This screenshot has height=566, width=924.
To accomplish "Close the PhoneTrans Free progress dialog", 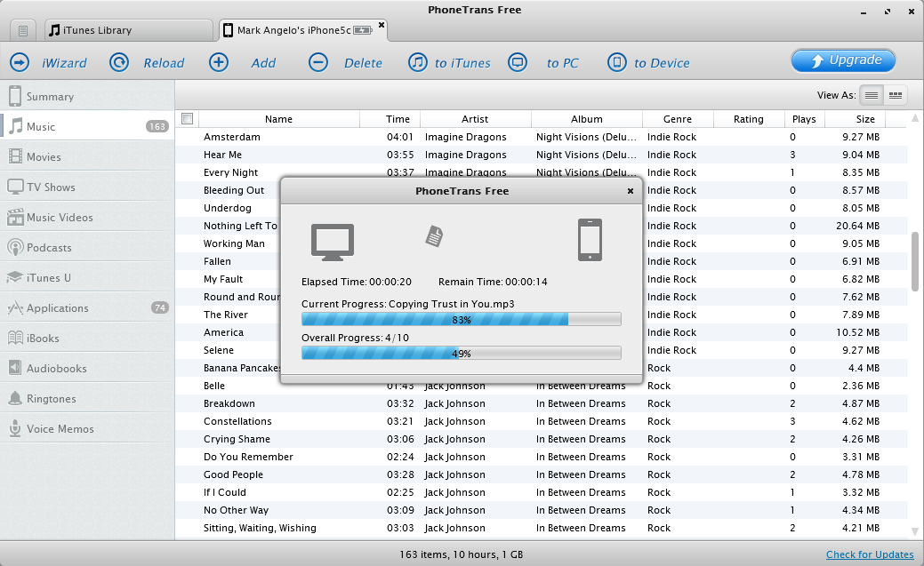I will (630, 191).
